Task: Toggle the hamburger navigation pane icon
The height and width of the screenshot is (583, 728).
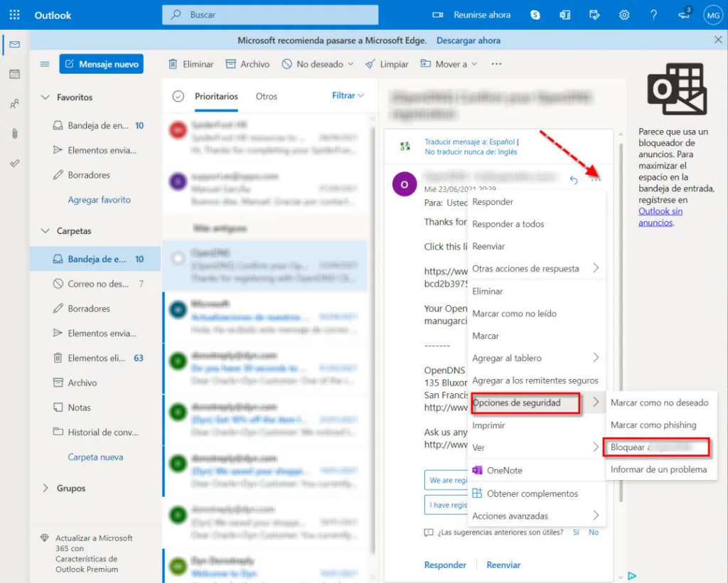Action: point(45,64)
